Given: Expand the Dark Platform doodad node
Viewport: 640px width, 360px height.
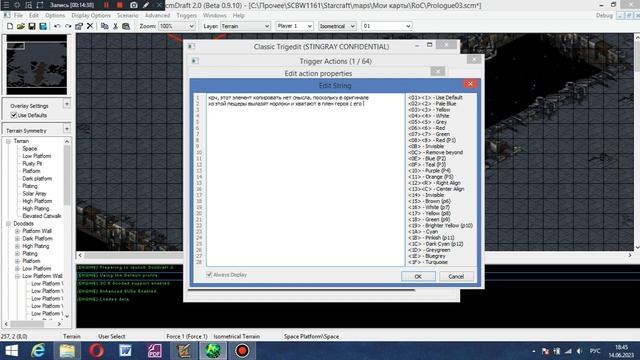Looking at the screenshot, I should [x=17, y=238].
